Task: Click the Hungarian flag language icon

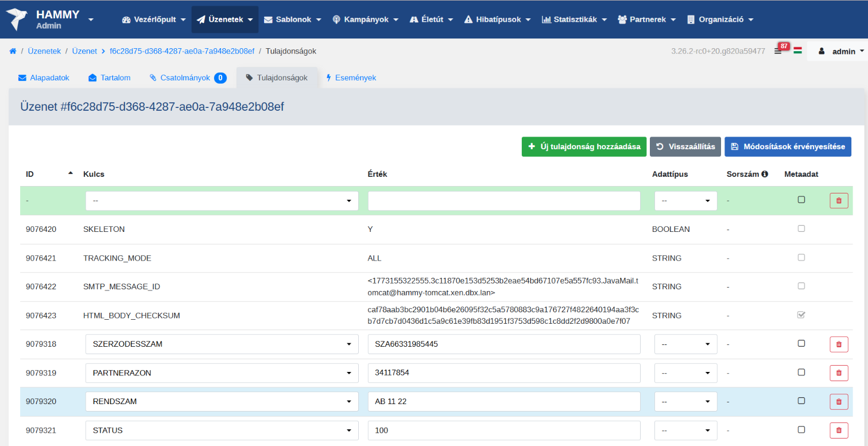Action: tap(797, 51)
